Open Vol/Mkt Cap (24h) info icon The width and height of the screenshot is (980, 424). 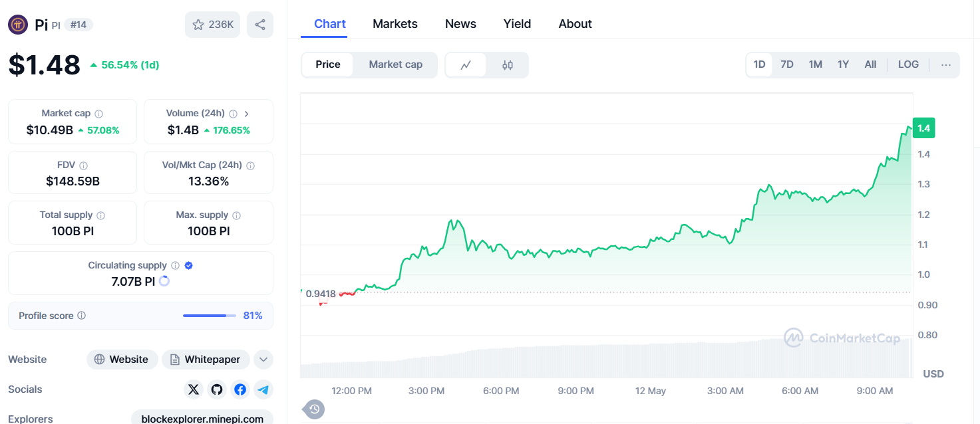pyautogui.click(x=250, y=165)
